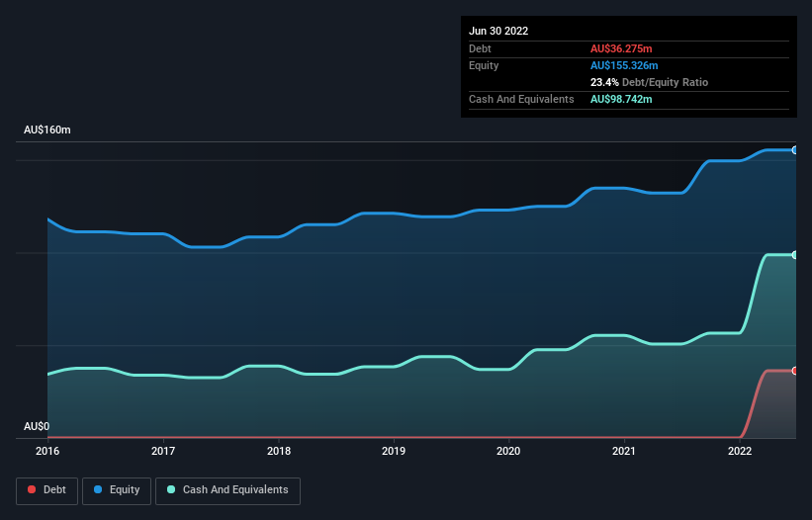Click the 2019 x-axis label
Image resolution: width=812 pixels, height=520 pixels.
pyautogui.click(x=394, y=451)
